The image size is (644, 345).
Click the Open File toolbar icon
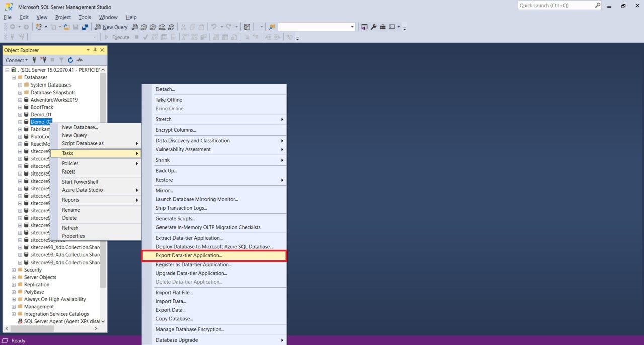66,27
